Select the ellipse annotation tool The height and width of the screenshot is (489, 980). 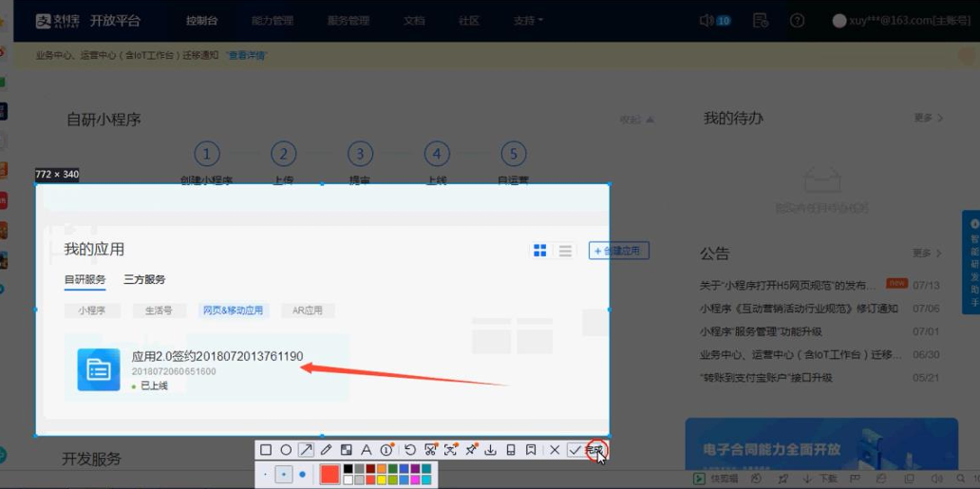(286, 450)
